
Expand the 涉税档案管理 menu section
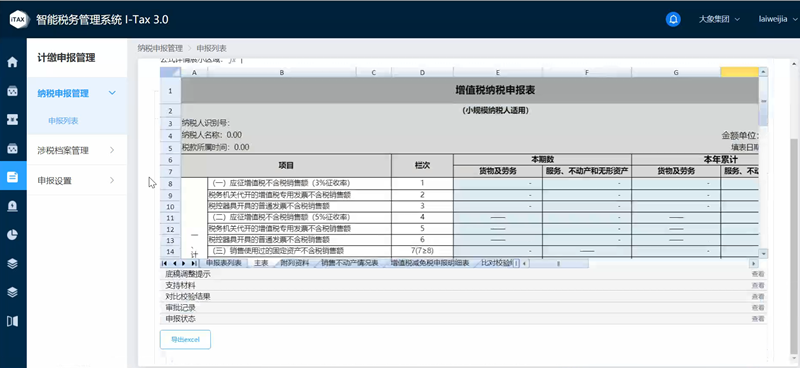[77, 150]
